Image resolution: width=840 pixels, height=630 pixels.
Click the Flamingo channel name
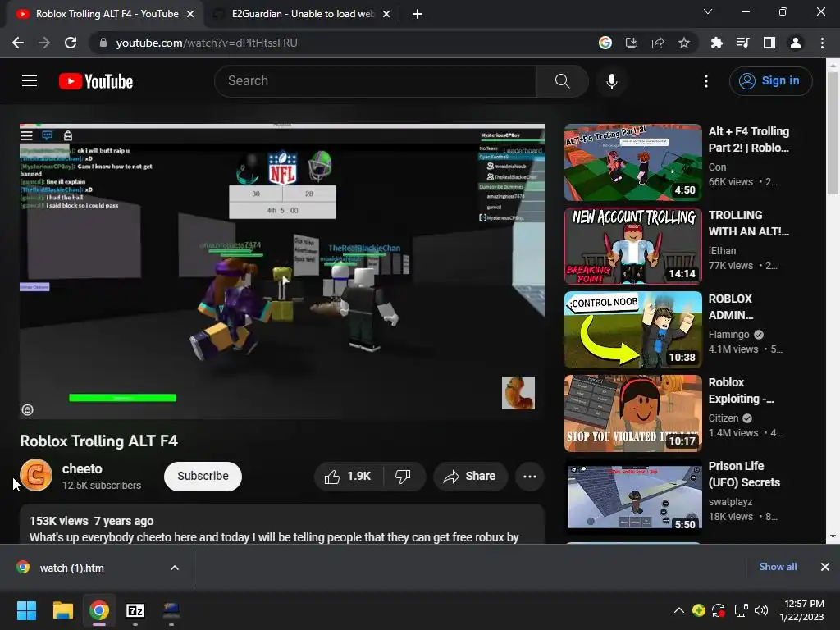click(728, 335)
